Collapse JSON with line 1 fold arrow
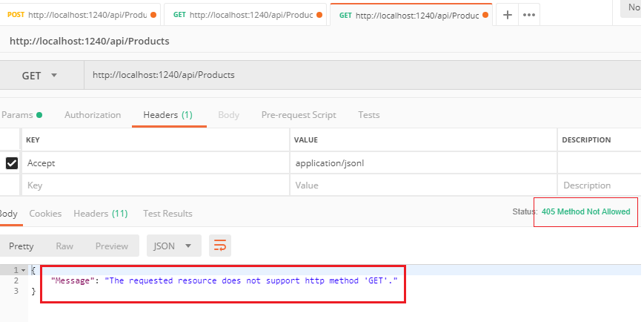 pyautogui.click(x=23, y=271)
